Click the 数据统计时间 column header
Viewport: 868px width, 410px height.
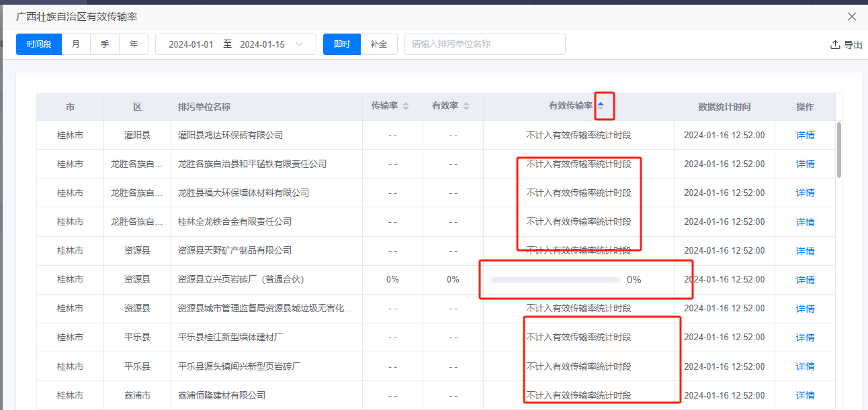(x=724, y=107)
